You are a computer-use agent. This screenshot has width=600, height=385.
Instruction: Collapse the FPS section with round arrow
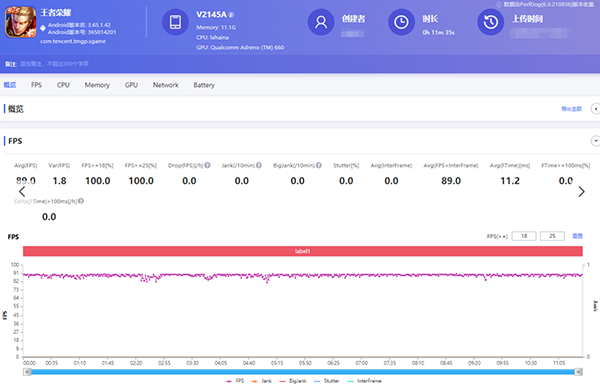(x=595, y=141)
